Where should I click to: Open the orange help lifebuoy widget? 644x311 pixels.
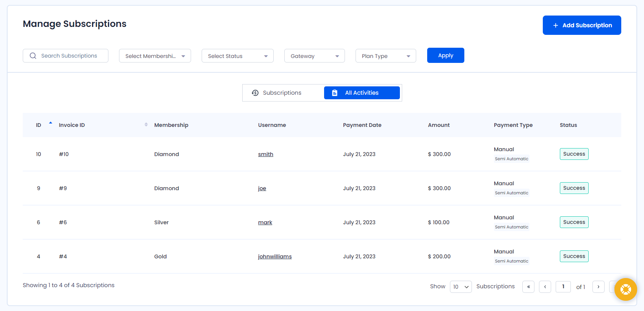(x=625, y=289)
